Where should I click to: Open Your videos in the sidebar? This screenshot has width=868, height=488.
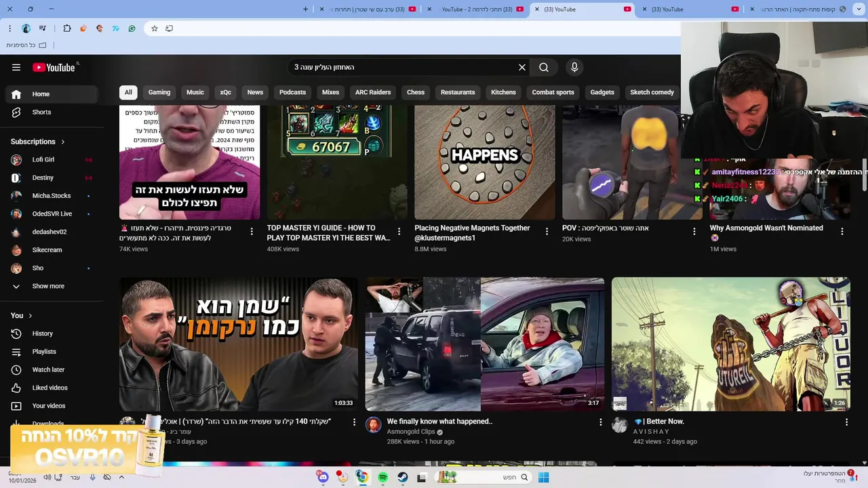point(52,406)
